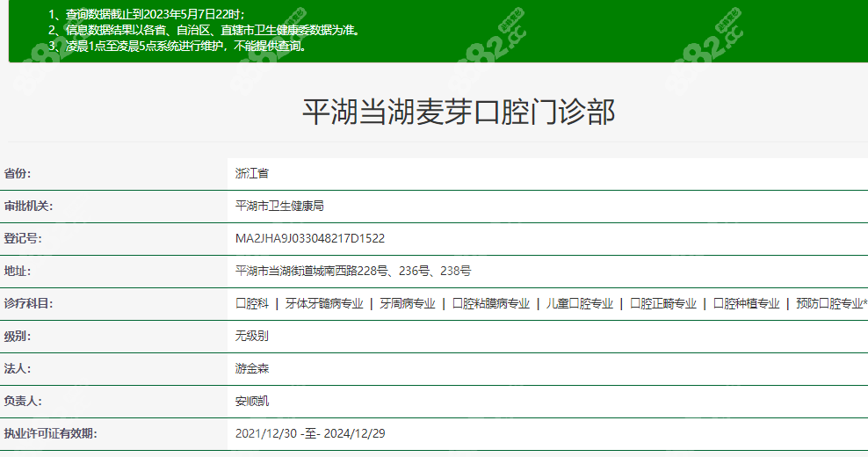Click the 审批机关 row label
The image size is (868, 457).
coord(29,206)
